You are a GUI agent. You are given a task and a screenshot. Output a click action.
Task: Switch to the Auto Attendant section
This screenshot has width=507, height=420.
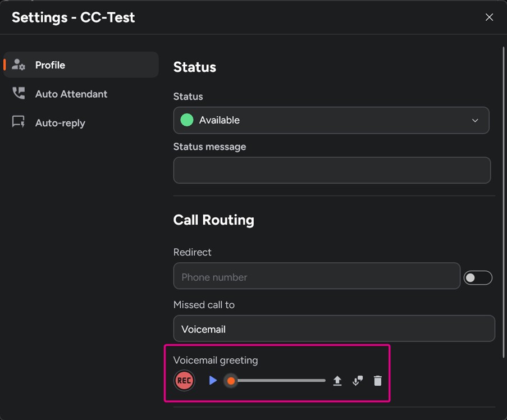71,94
